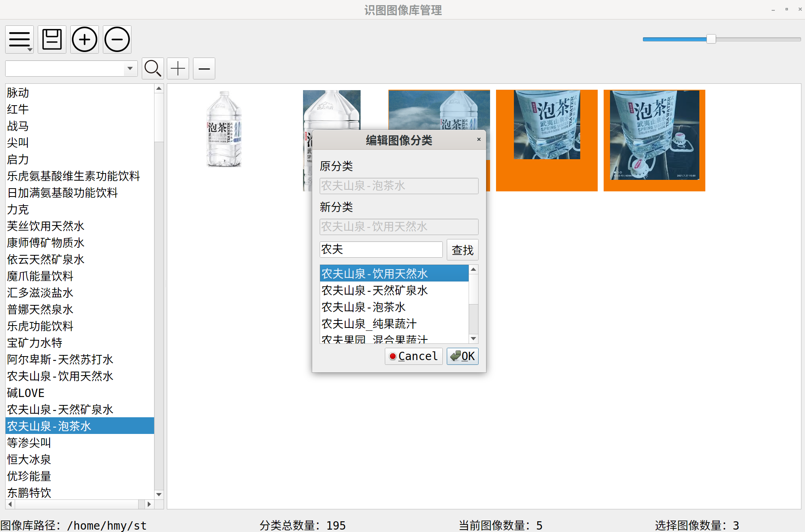This screenshot has height=532, width=805.
Task: Select 乐虎功能饮料 category
Action: point(79,326)
